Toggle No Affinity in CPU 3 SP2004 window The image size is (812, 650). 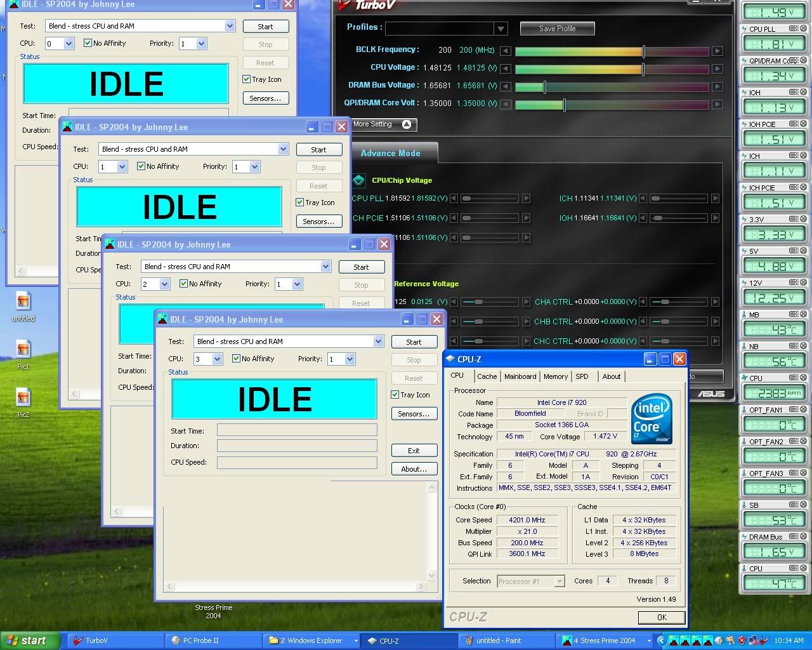tap(236, 359)
